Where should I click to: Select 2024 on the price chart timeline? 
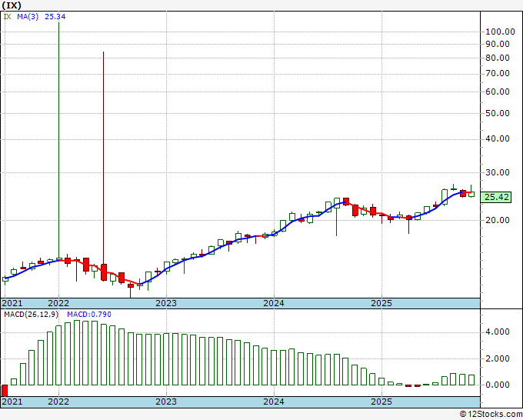[x=274, y=303]
